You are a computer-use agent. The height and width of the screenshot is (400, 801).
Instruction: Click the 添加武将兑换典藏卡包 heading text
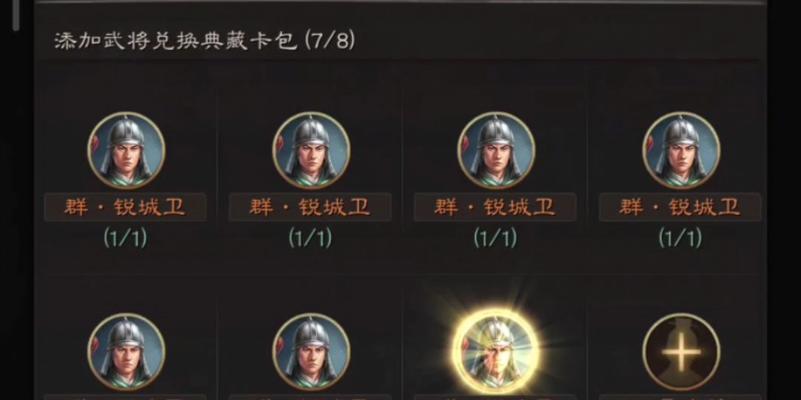pyautogui.click(x=176, y=40)
